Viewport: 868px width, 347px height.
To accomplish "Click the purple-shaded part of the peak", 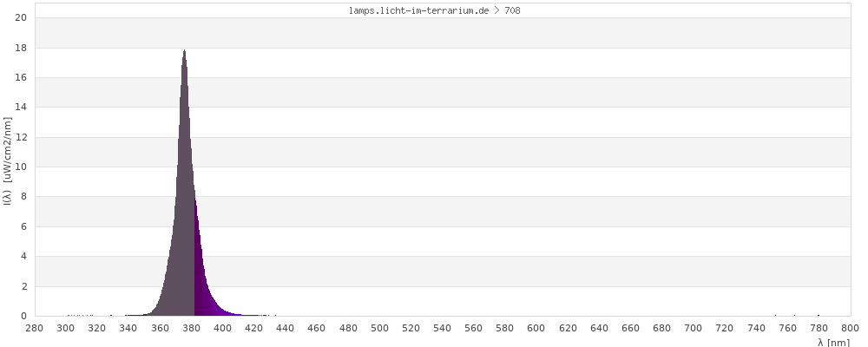I will coord(201,286).
